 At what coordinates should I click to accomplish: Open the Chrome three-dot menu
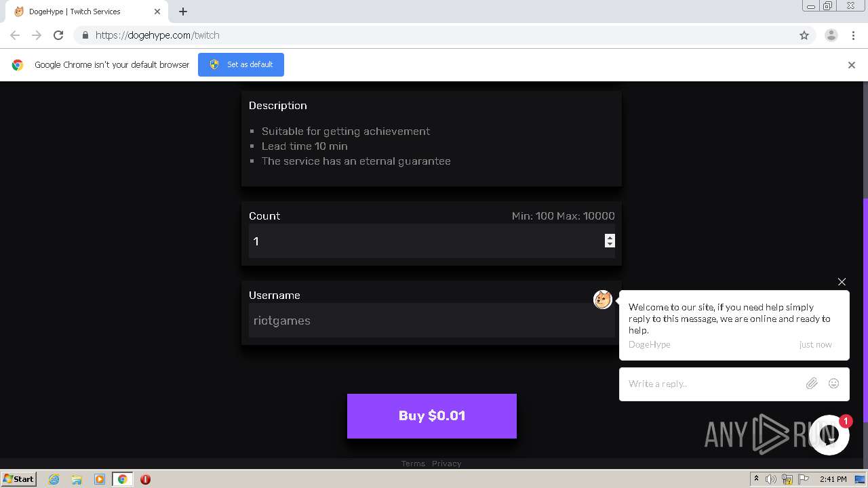[853, 35]
